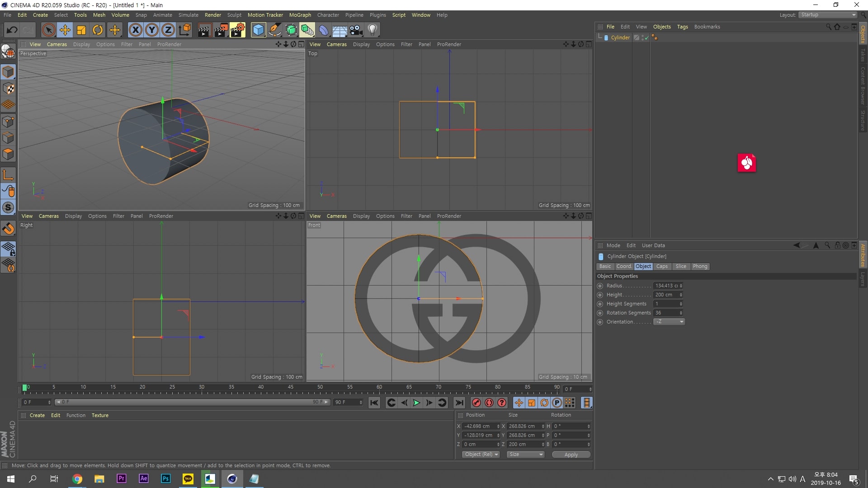The height and width of the screenshot is (488, 868).
Task: Toggle Autokeying button
Action: pyautogui.click(x=489, y=403)
